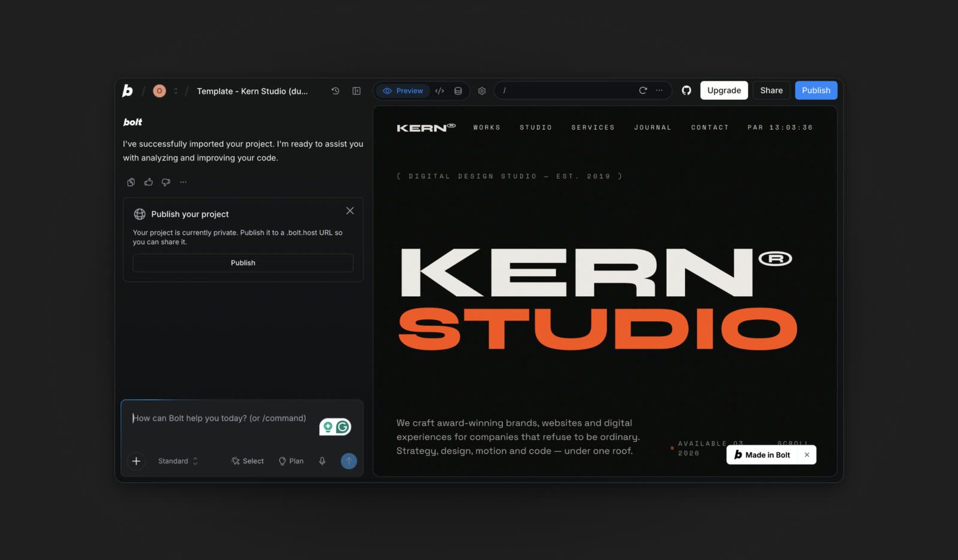Image resolution: width=958 pixels, height=560 pixels.
Task: Close the Made in Bolt badge
Action: 807,455
